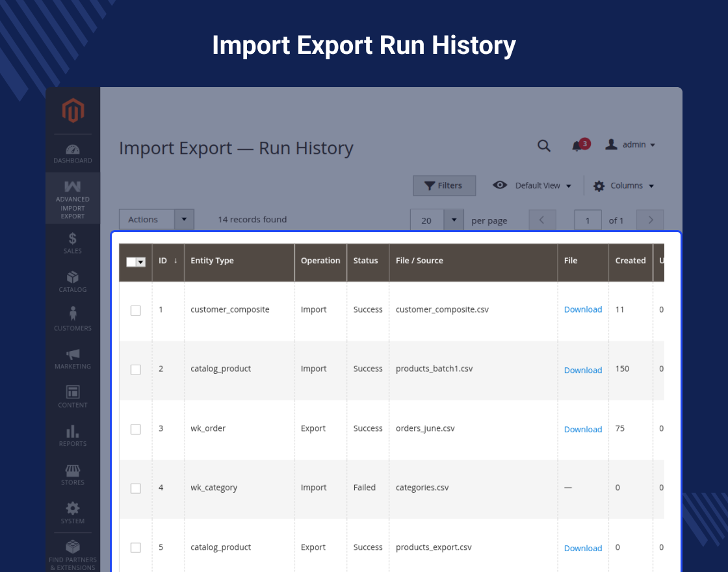
Task: Check the row 4 wk_category checkbox
Action: pyautogui.click(x=136, y=488)
